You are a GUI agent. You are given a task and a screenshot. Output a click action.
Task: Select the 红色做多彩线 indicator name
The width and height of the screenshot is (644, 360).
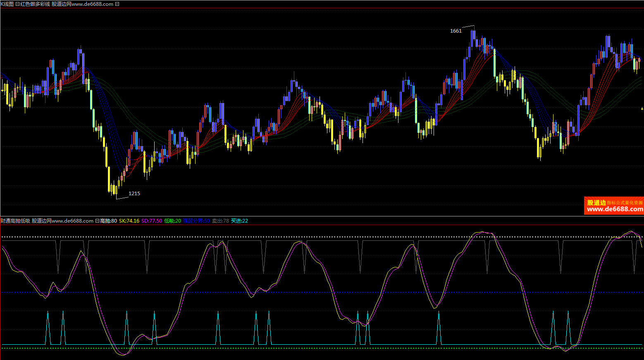35,4
